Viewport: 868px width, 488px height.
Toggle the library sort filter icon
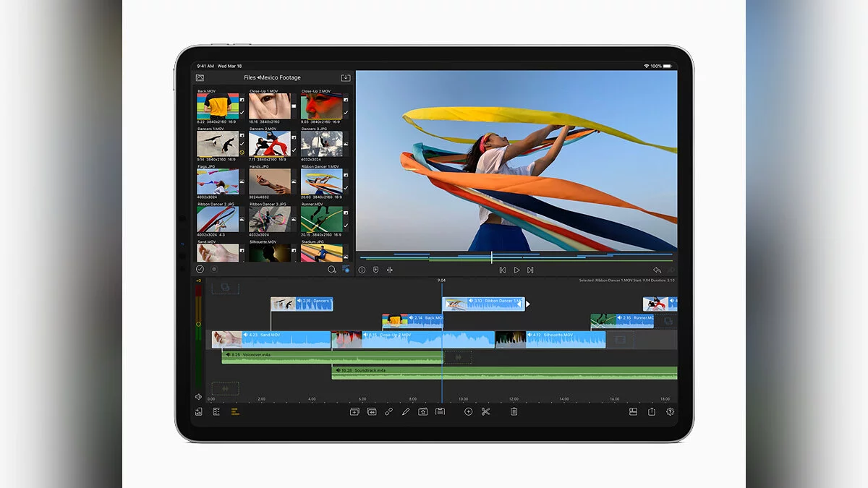pos(346,269)
